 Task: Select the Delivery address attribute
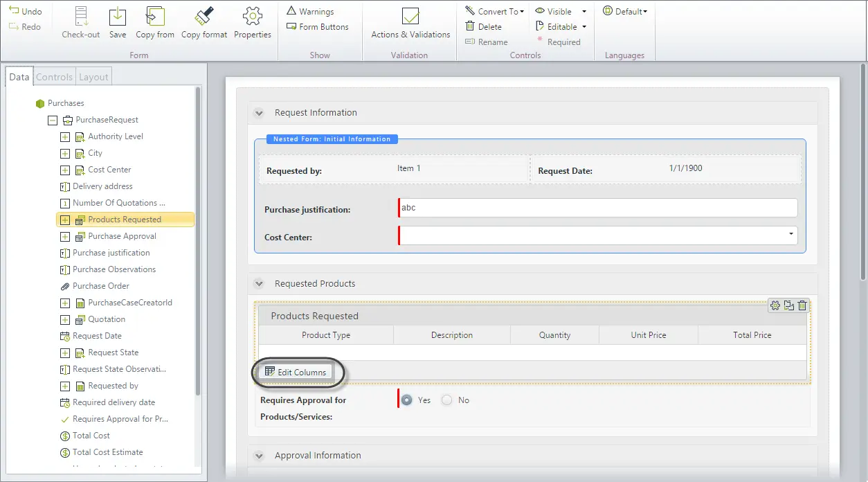click(x=96, y=186)
